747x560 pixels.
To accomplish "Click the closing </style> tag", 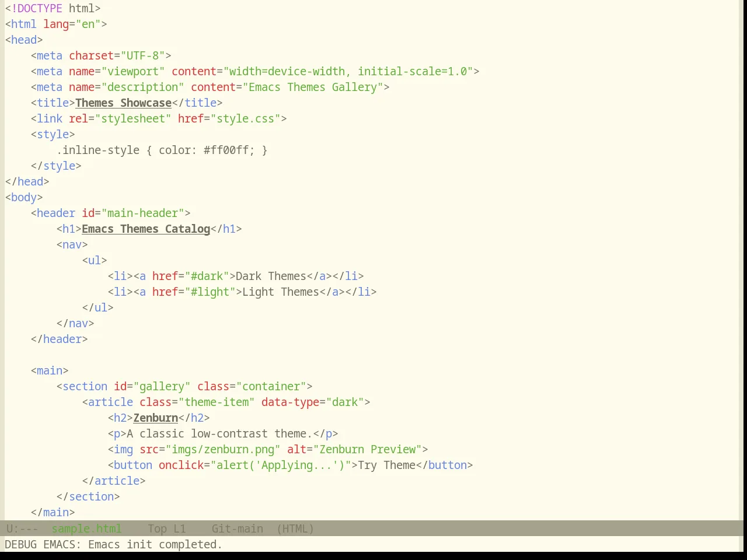I will [x=56, y=166].
